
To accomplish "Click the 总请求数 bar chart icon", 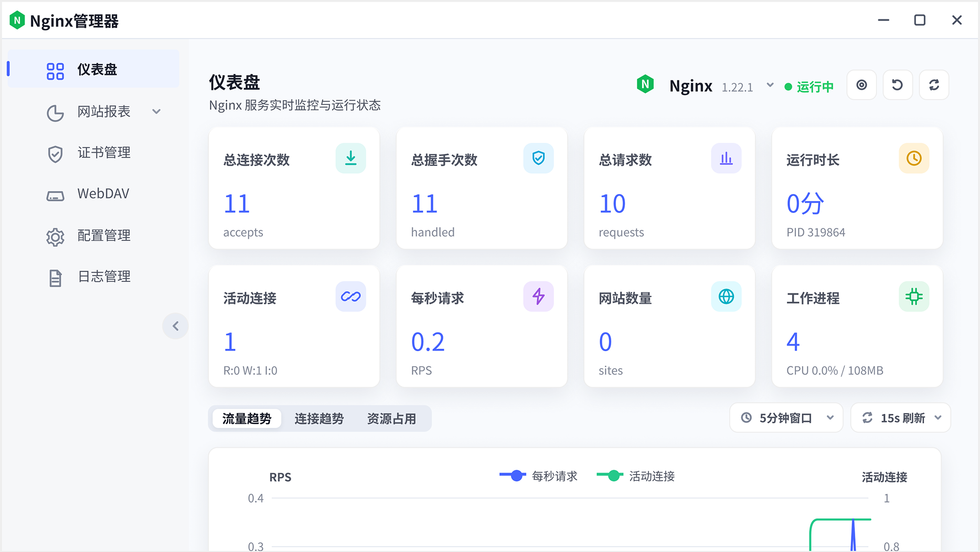I will click(726, 158).
